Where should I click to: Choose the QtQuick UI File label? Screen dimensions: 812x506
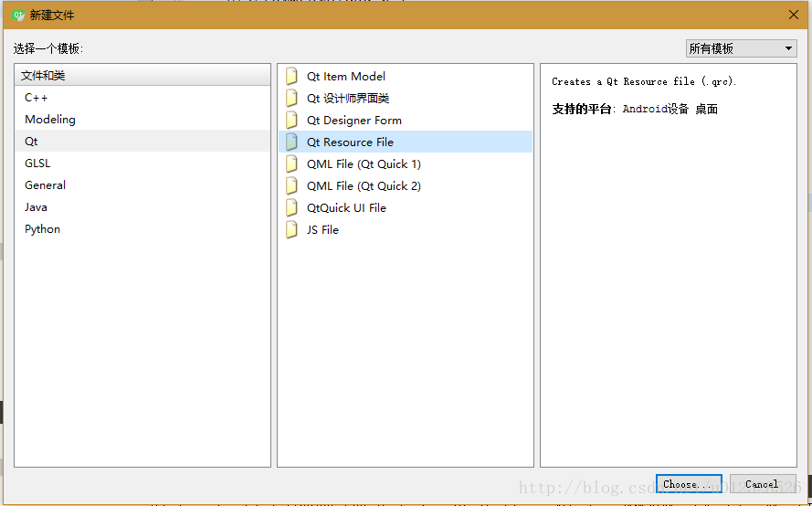[x=346, y=207]
